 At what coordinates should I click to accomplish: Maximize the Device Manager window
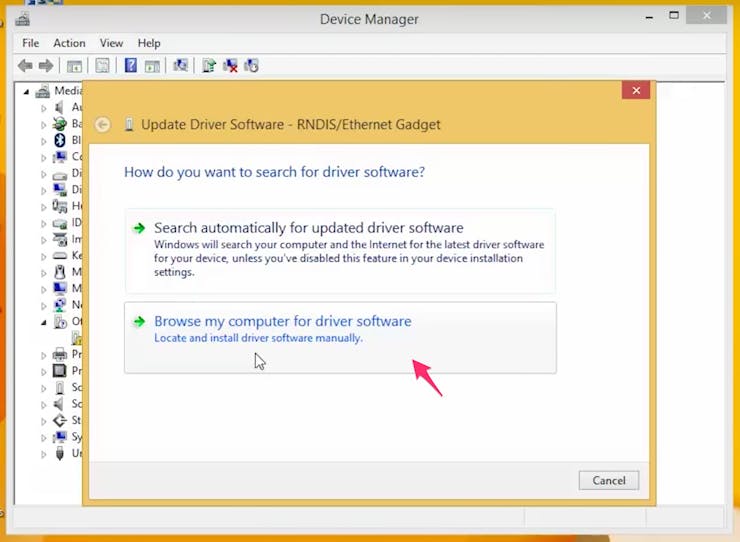[674, 16]
